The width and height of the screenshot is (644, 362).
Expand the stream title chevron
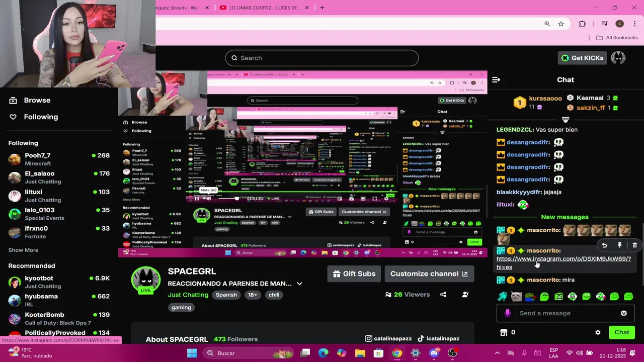(299, 284)
